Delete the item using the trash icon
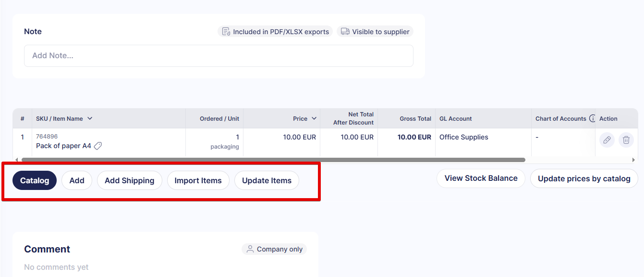This screenshot has height=277, width=644. tap(626, 140)
